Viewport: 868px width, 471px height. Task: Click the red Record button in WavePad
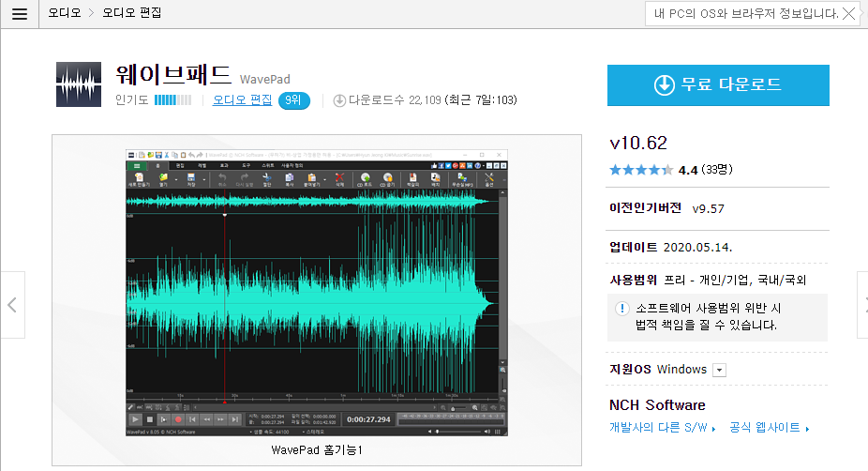(178, 419)
